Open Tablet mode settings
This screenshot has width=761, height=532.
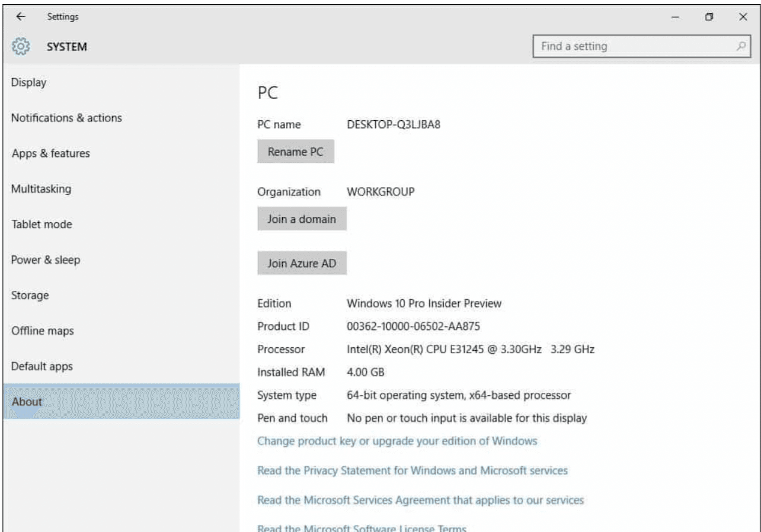pyautogui.click(x=121, y=225)
